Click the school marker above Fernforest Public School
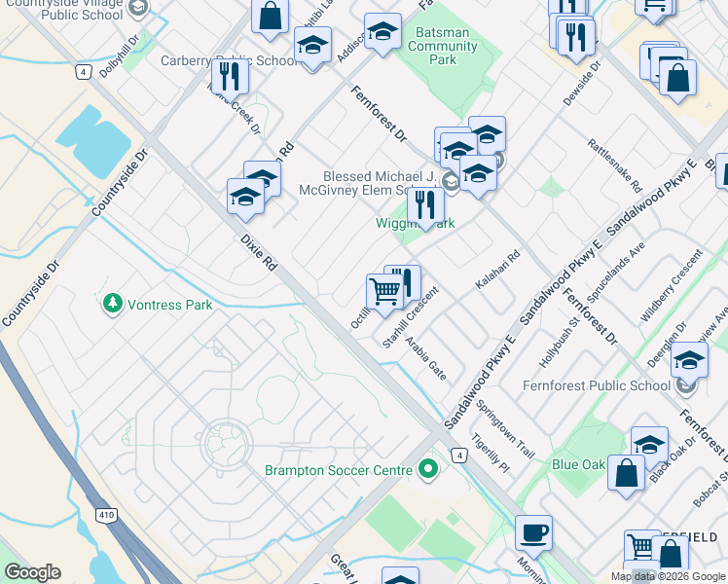Screen dimensions: 728x584 click(x=689, y=361)
